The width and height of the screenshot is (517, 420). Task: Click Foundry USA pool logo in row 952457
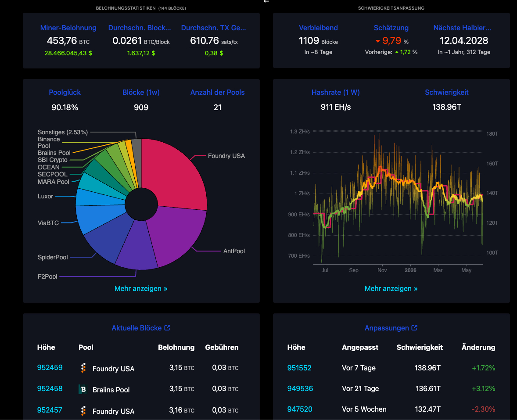[x=83, y=411]
